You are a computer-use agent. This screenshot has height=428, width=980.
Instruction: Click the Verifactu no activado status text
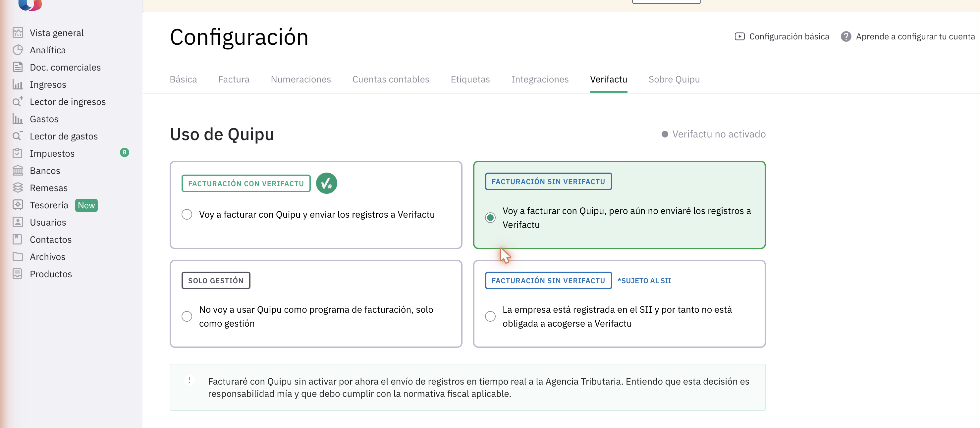719,134
